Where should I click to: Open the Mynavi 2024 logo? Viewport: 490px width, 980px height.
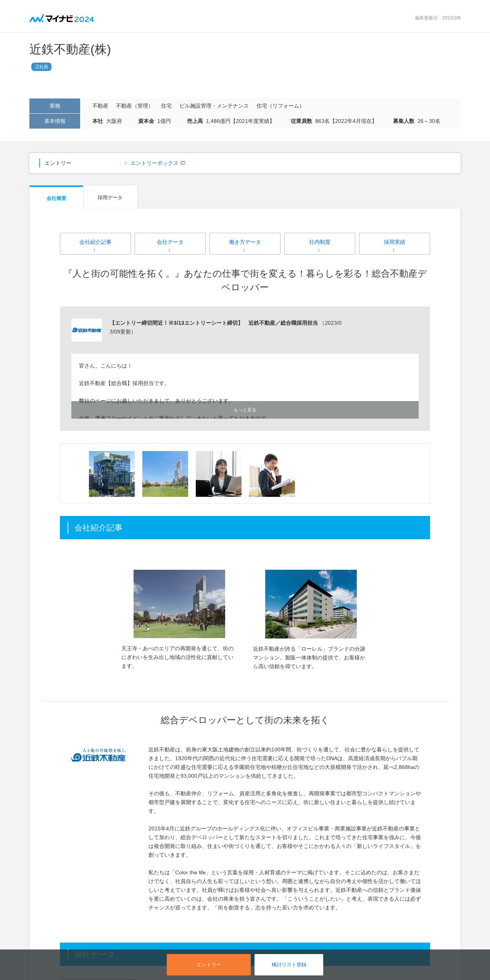pyautogui.click(x=62, y=18)
